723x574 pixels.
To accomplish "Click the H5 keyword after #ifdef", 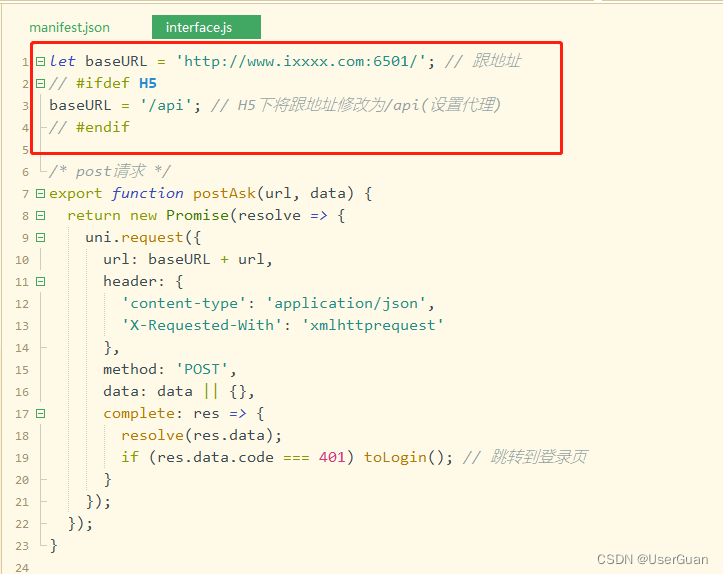I will tap(148, 83).
